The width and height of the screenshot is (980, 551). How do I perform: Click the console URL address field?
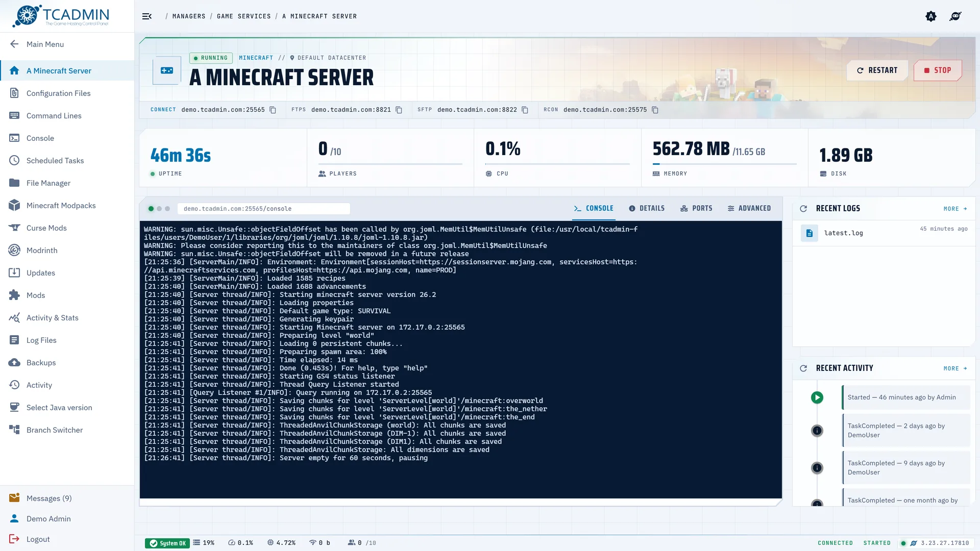(x=263, y=209)
